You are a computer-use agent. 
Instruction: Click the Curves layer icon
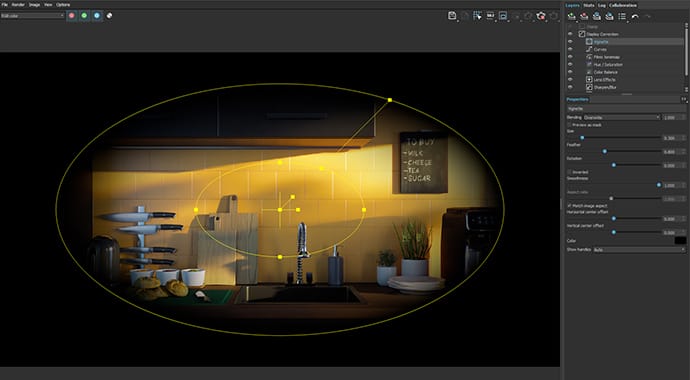[x=589, y=49]
